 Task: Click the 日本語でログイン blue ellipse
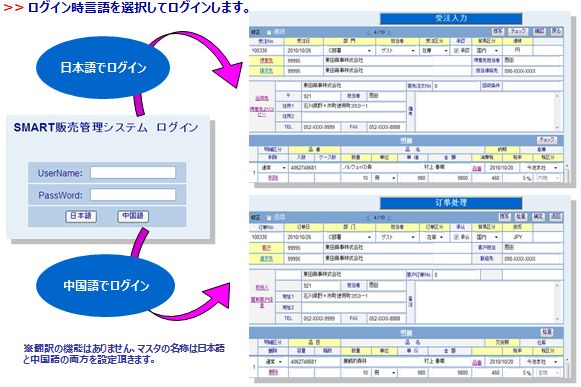pyautogui.click(x=103, y=67)
